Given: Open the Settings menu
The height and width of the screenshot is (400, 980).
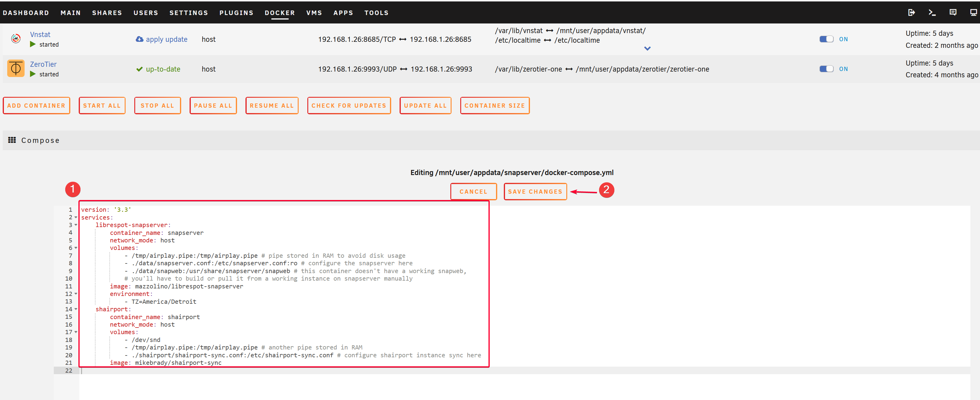Looking at the screenshot, I should 189,13.
